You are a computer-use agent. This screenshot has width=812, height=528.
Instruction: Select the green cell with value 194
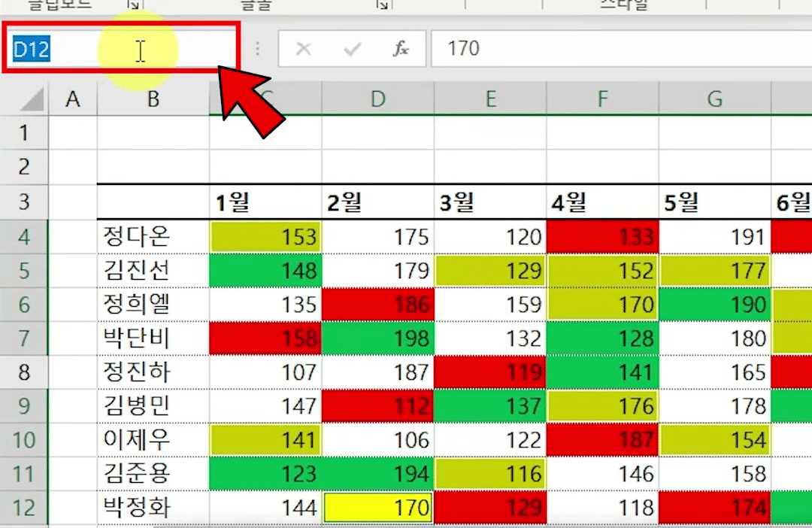tap(378, 474)
